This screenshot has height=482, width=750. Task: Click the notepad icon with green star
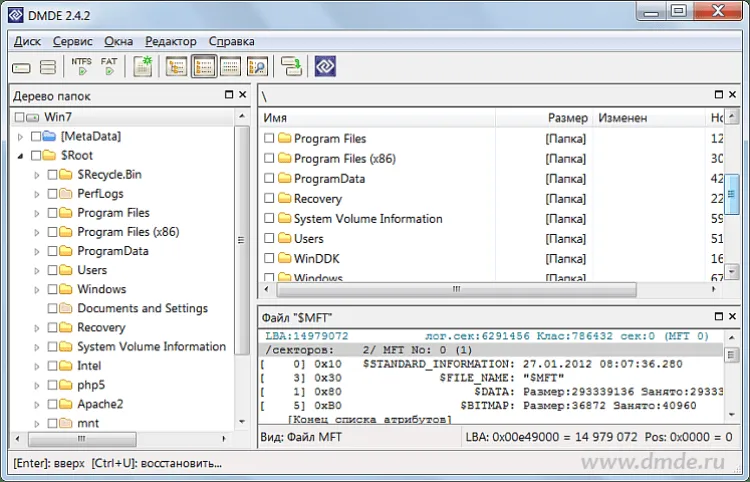point(142,67)
